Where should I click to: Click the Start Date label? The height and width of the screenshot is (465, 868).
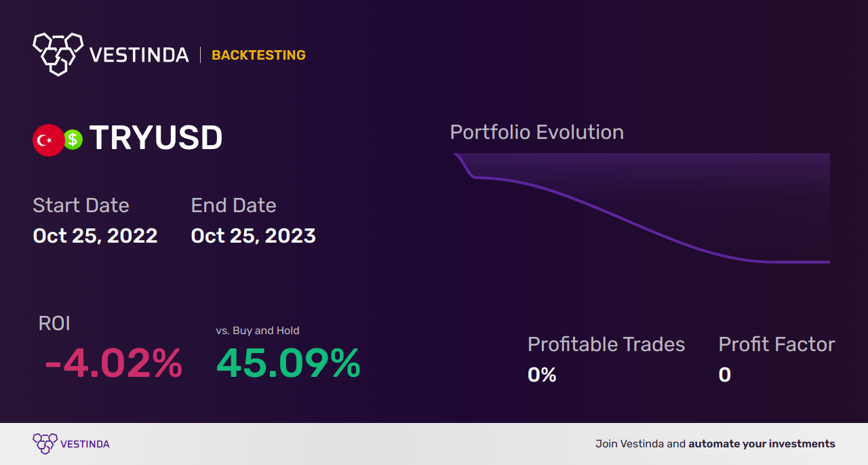81,205
